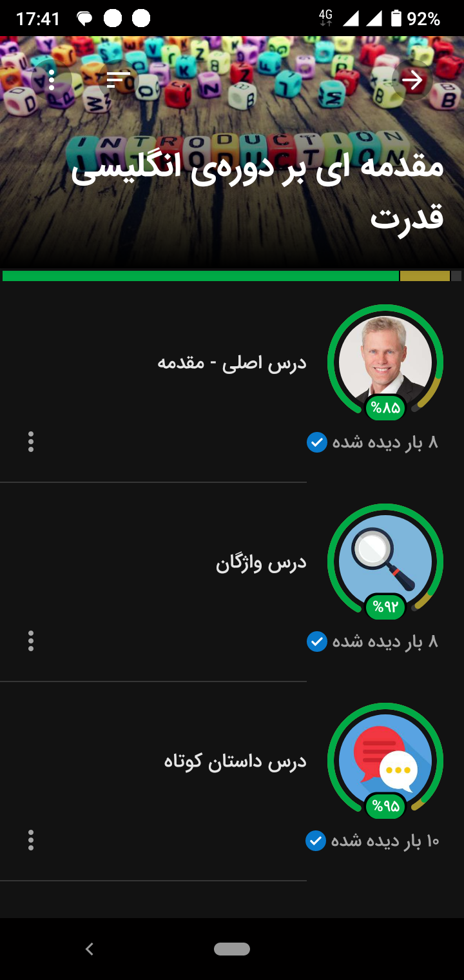Tap the home pill at screen bottom
The image size is (464, 980).
point(232,948)
